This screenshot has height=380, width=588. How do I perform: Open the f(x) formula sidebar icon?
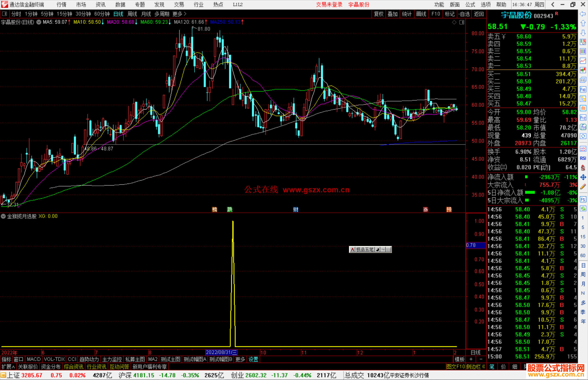click(583, 127)
